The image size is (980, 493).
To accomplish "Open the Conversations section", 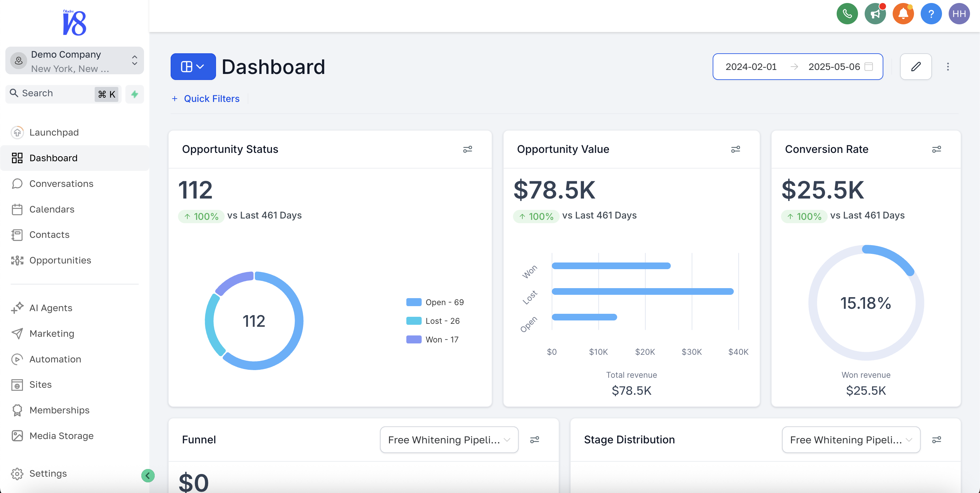I will 61,184.
